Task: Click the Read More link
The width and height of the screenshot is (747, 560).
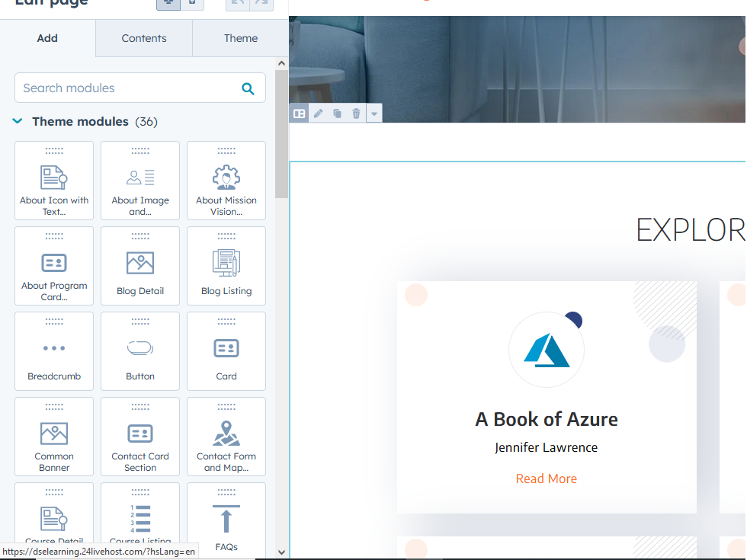Action: (x=546, y=478)
